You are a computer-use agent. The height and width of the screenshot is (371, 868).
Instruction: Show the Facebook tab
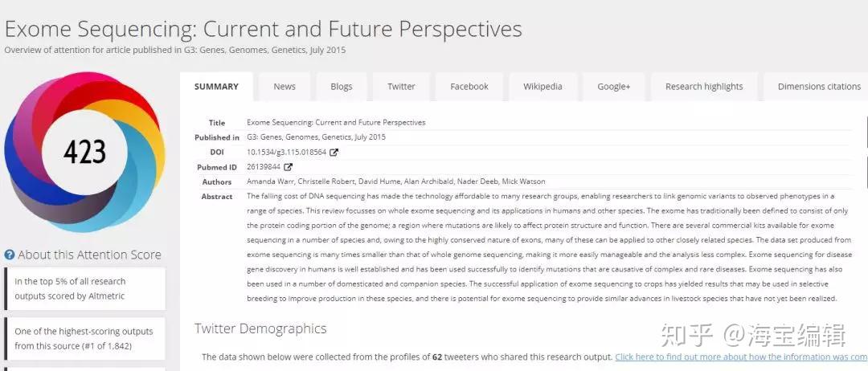469,87
